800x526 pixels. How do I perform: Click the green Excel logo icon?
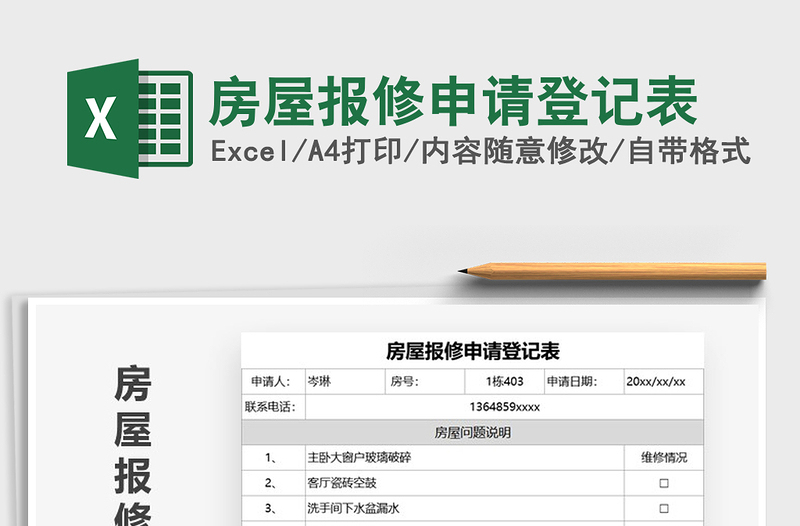[129, 119]
